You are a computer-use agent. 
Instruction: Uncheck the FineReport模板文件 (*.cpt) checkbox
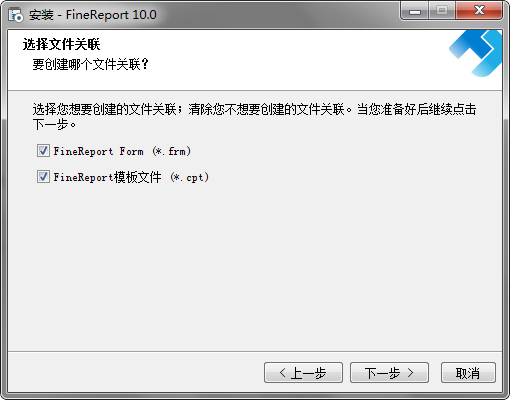(43, 177)
